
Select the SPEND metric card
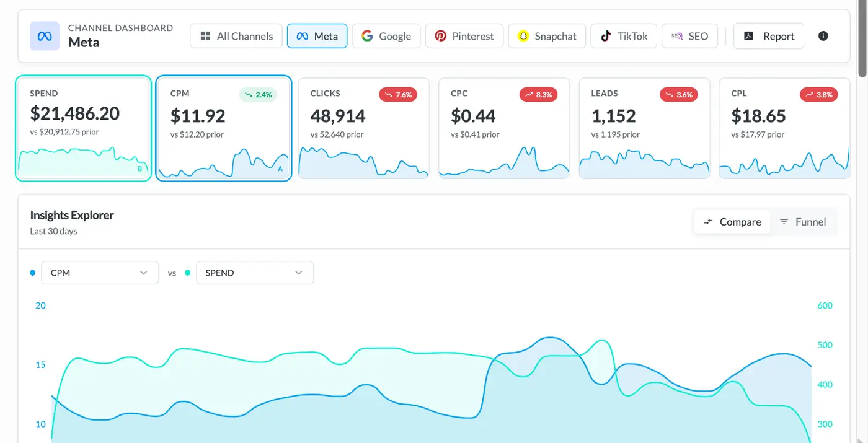84,128
